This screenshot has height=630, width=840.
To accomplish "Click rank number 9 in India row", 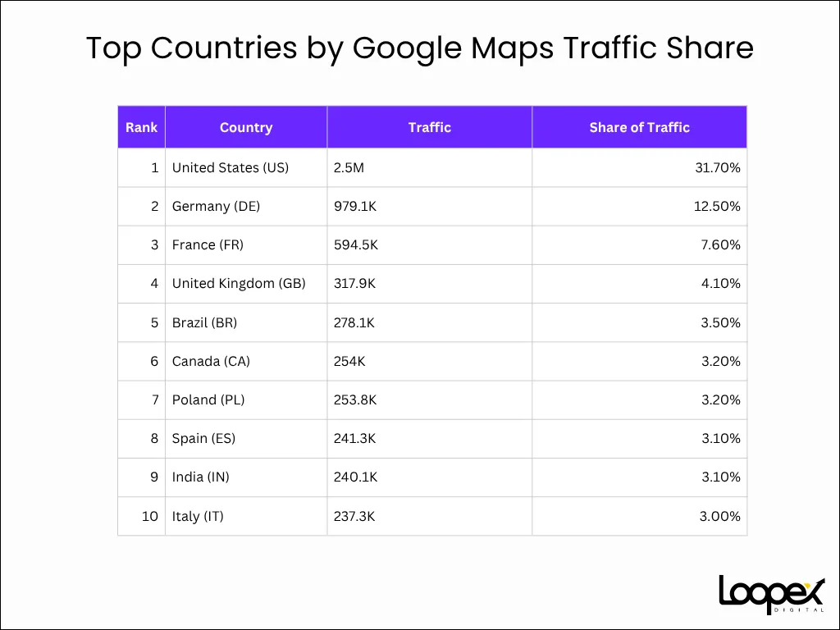I will point(154,477).
